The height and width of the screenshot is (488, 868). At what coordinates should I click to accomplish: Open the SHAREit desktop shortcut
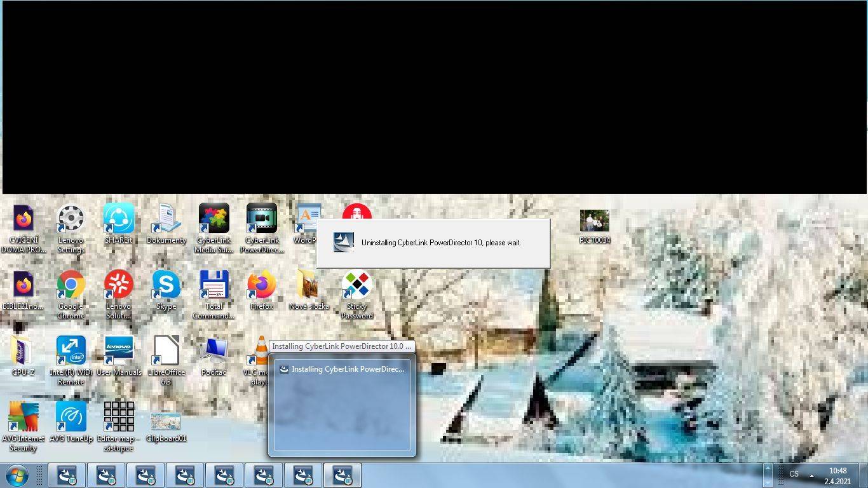[x=118, y=224]
